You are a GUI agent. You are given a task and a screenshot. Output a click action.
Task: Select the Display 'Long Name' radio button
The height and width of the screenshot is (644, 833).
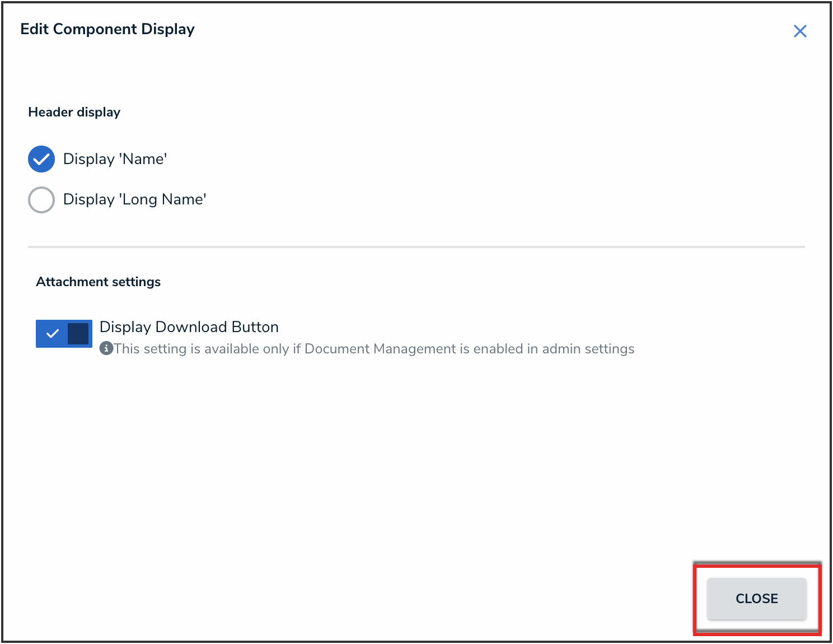[x=41, y=199]
